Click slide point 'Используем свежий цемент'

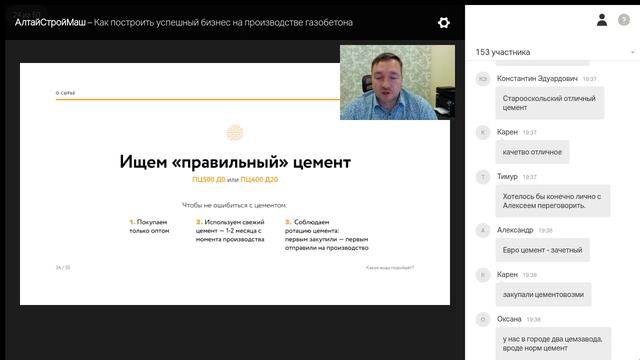[x=230, y=231]
